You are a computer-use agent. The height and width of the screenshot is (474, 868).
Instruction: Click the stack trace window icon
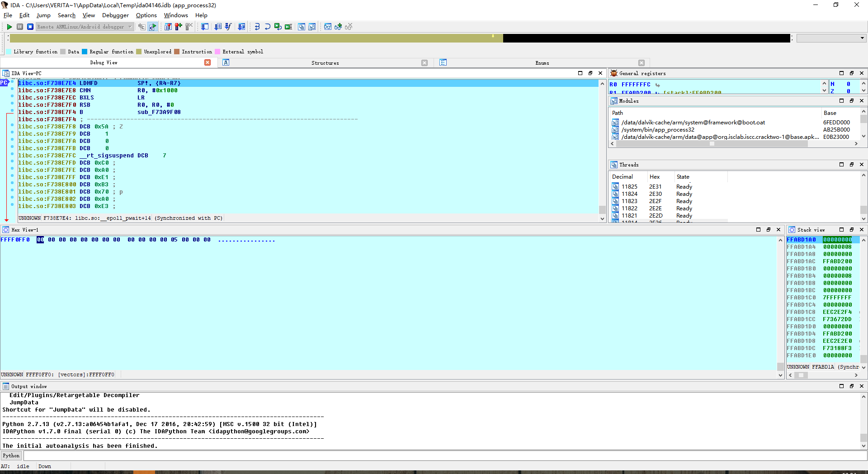coord(302,27)
